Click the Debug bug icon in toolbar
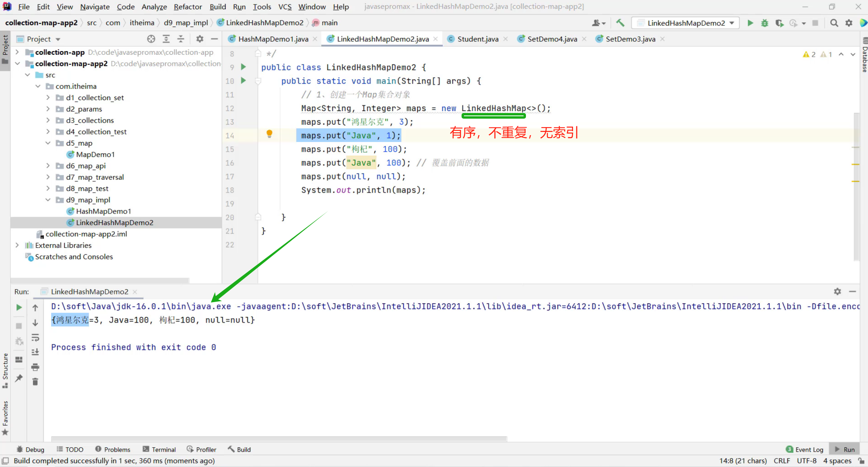Viewport: 868px width, 467px height. [x=765, y=23]
